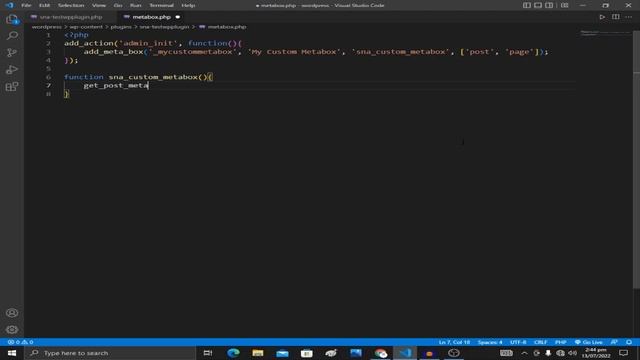Image resolution: width=640 pixels, height=360 pixels.
Task: Open the Source Control view
Action: 12,53
